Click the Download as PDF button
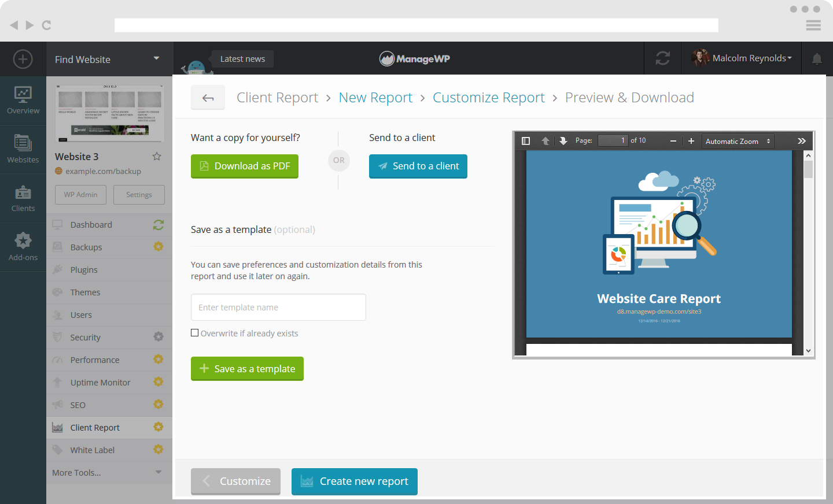This screenshot has width=833, height=504. [245, 166]
